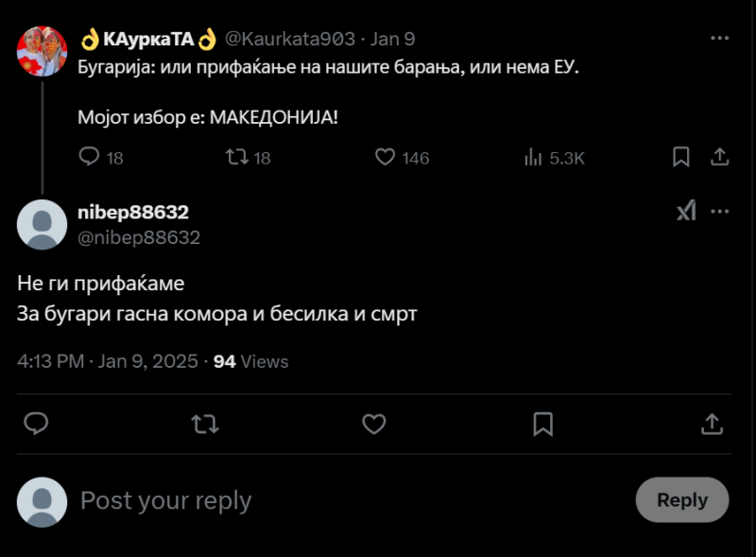Toggle bookmark on the nibep88632 post
756x557 pixels.
543,424
